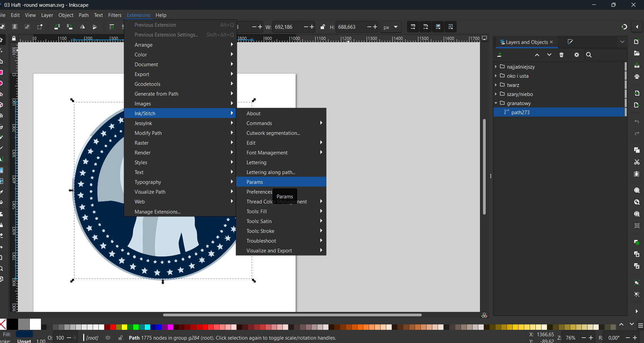Toggle move gradients with object
This screenshot has width=644, height=343.
click(438, 27)
